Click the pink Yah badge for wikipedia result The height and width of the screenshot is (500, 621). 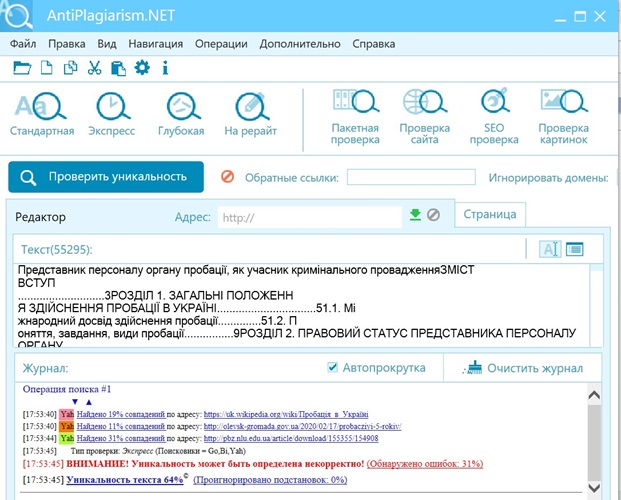[67, 414]
